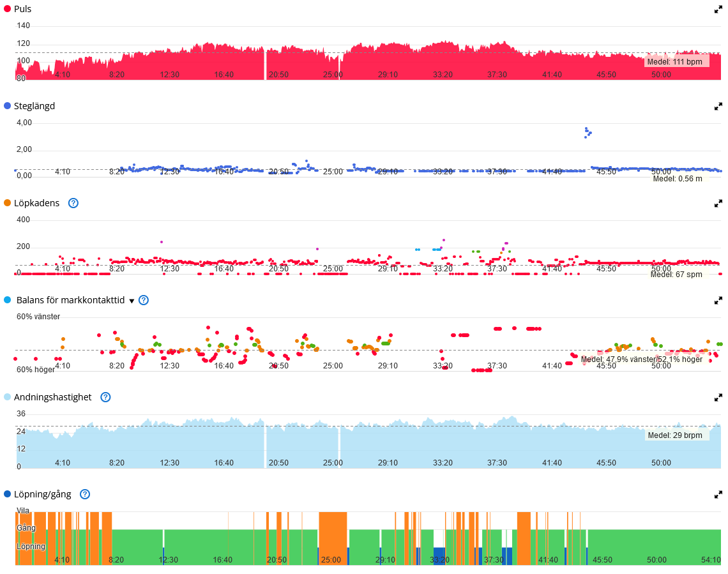Click the cyan Balans för markkontakttid legend dot
Viewport: 728px width, 574px height.
8,299
